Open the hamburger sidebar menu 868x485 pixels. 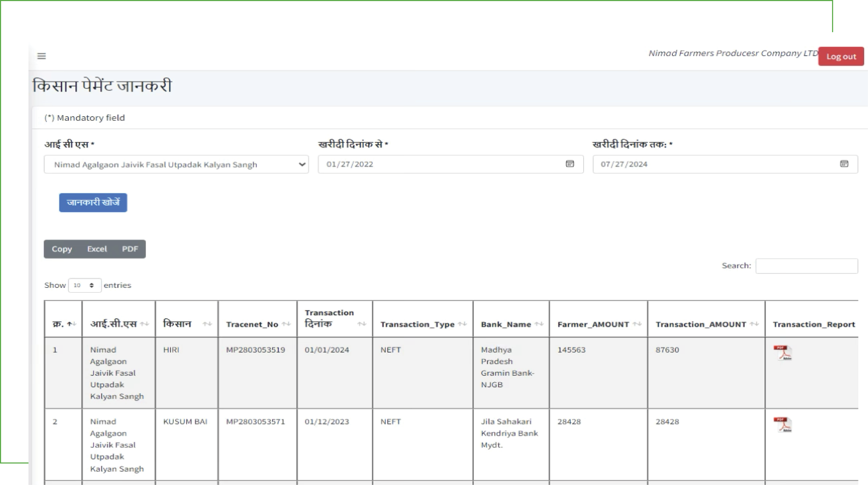(x=41, y=56)
